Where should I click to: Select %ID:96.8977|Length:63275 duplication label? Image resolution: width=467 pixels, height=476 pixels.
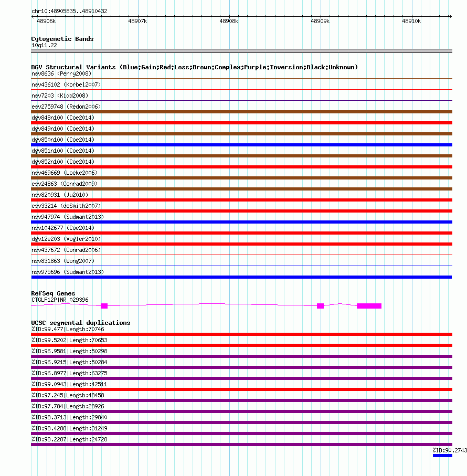pyautogui.click(x=69, y=373)
